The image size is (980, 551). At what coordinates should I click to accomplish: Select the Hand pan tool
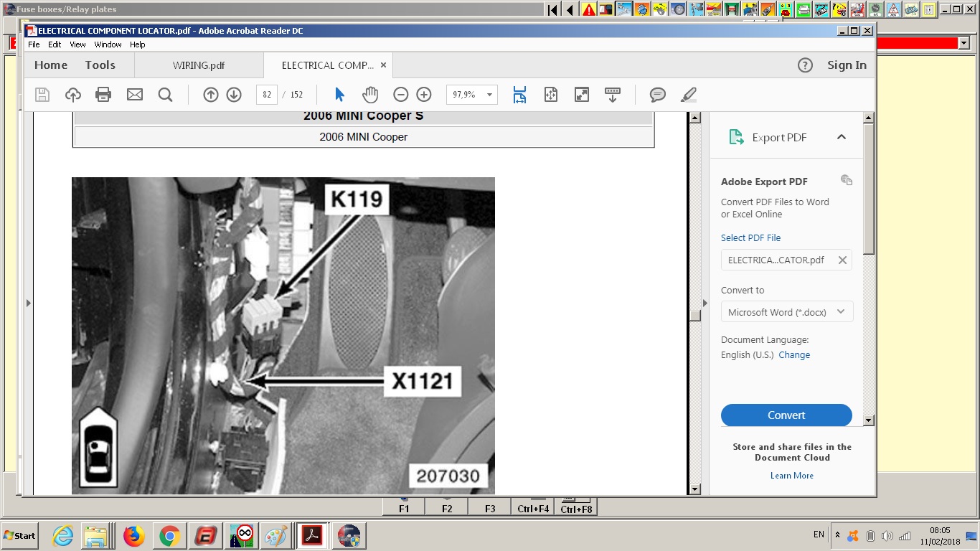[370, 95]
